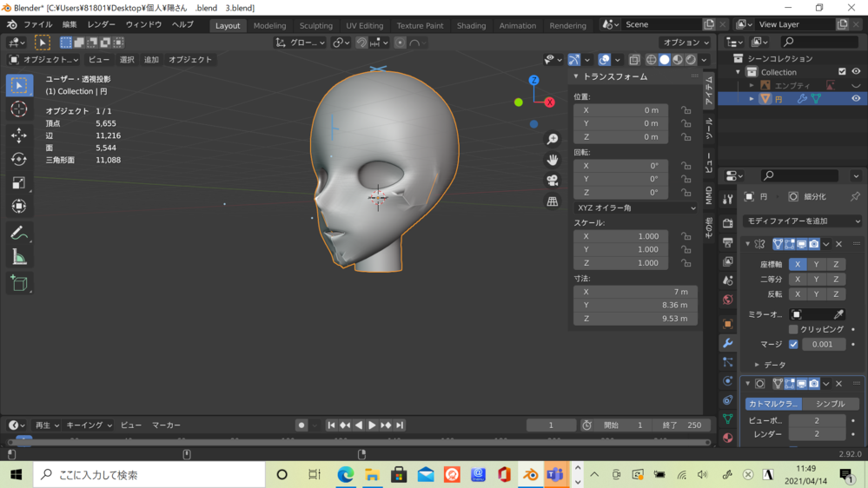The width and height of the screenshot is (868, 488).
Task: Select the Rotate tool
Action: click(19, 160)
